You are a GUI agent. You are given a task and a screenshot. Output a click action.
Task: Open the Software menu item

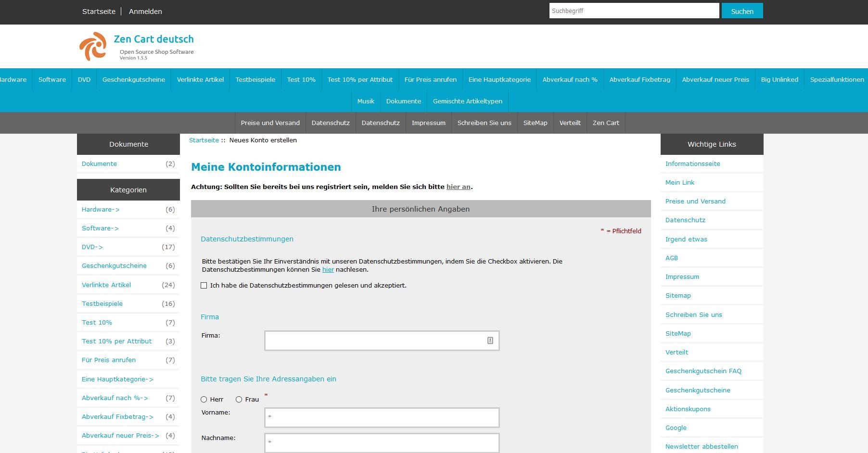click(x=51, y=79)
